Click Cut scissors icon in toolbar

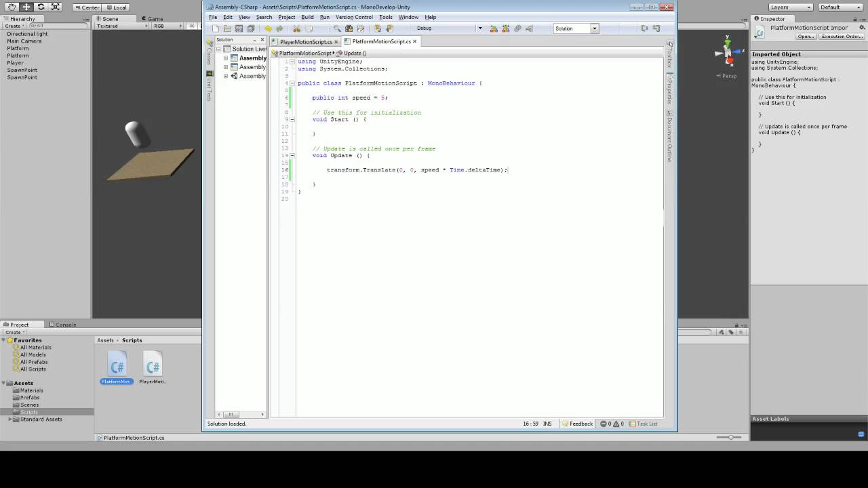pyautogui.click(x=297, y=28)
